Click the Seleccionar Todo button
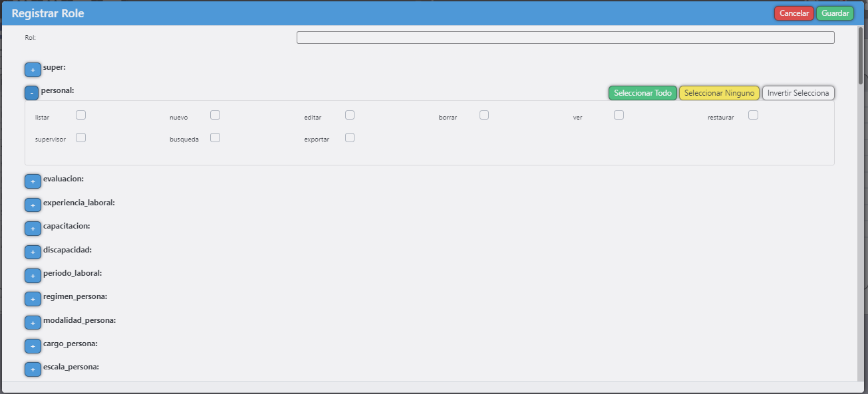 pos(643,93)
